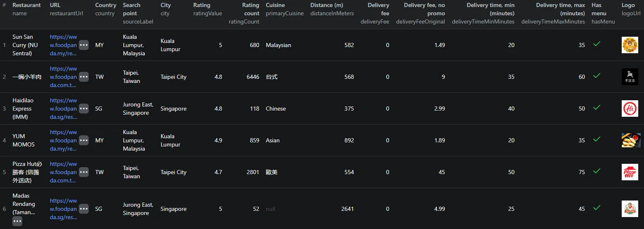
Task: Open the Pizza Hut logo thumbnail
Action: (630, 172)
